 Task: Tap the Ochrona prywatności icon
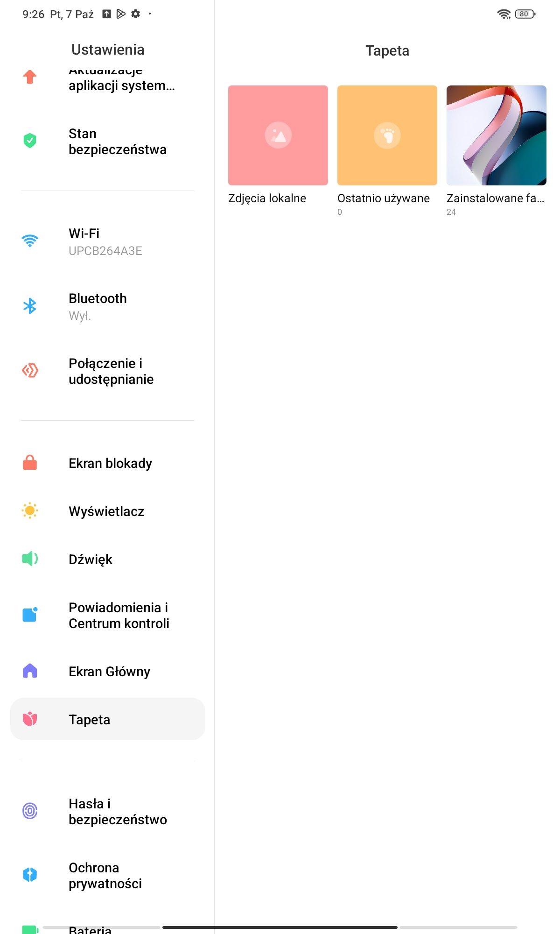[30, 874]
